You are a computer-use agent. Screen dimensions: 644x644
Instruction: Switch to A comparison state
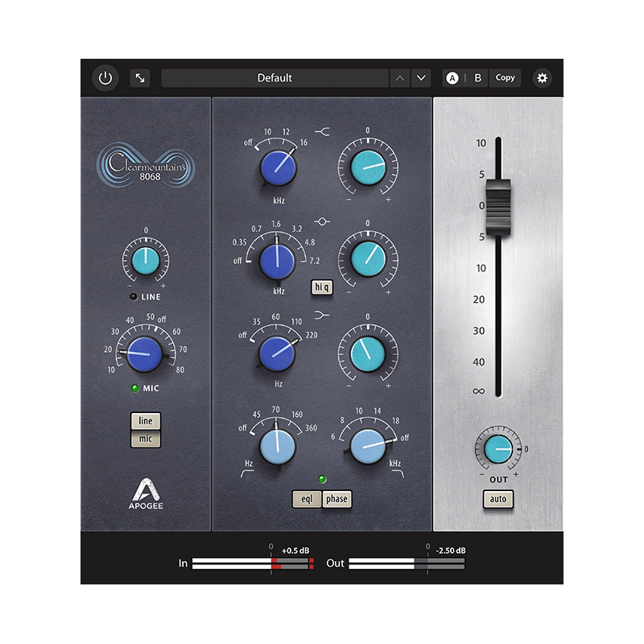452,78
